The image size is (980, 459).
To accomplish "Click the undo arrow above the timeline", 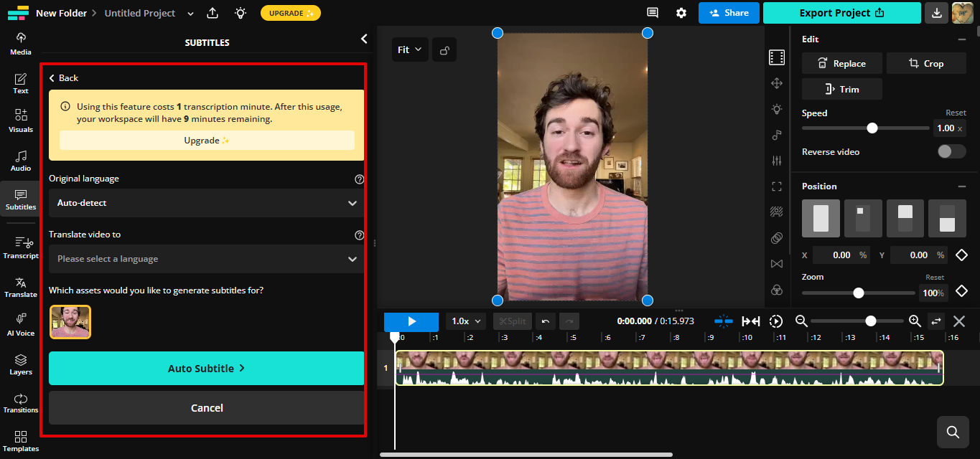I will point(545,321).
